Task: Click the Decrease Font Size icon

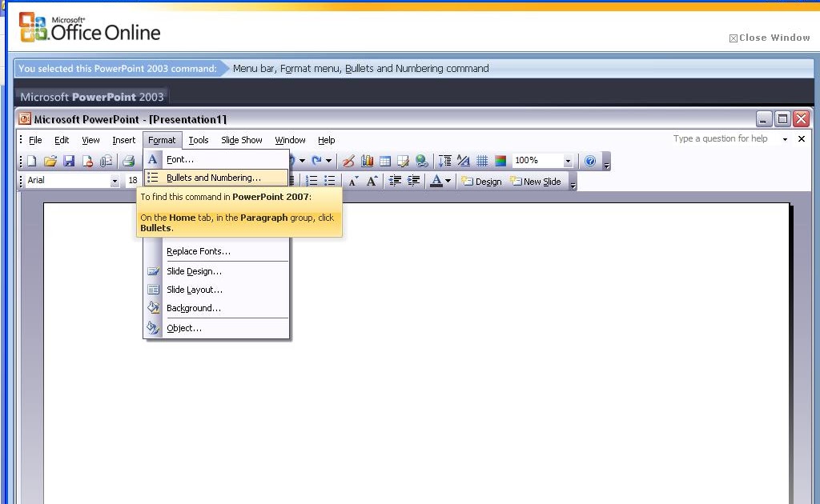Action: [x=353, y=182]
